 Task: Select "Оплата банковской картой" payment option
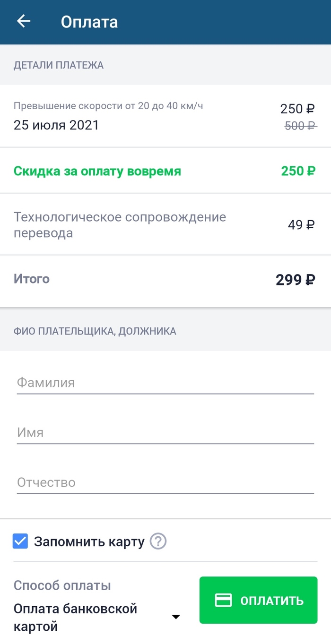(x=76, y=618)
